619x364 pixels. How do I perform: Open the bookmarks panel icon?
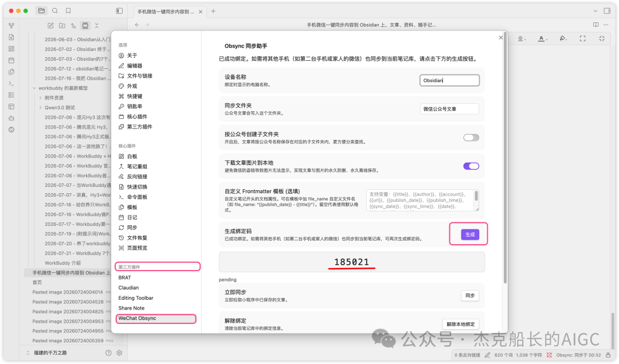pos(68,11)
